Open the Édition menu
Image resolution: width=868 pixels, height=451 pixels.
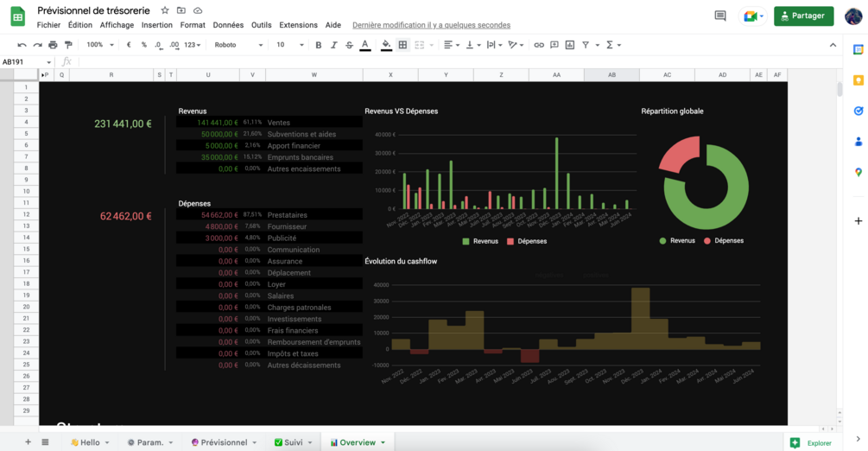[x=80, y=25]
